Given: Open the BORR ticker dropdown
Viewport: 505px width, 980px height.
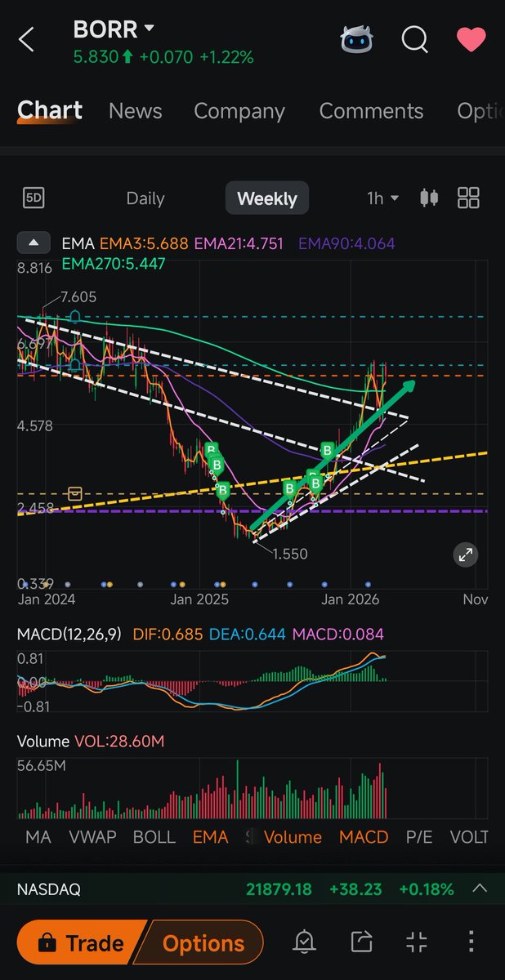Looking at the screenshot, I should (x=114, y=29).
